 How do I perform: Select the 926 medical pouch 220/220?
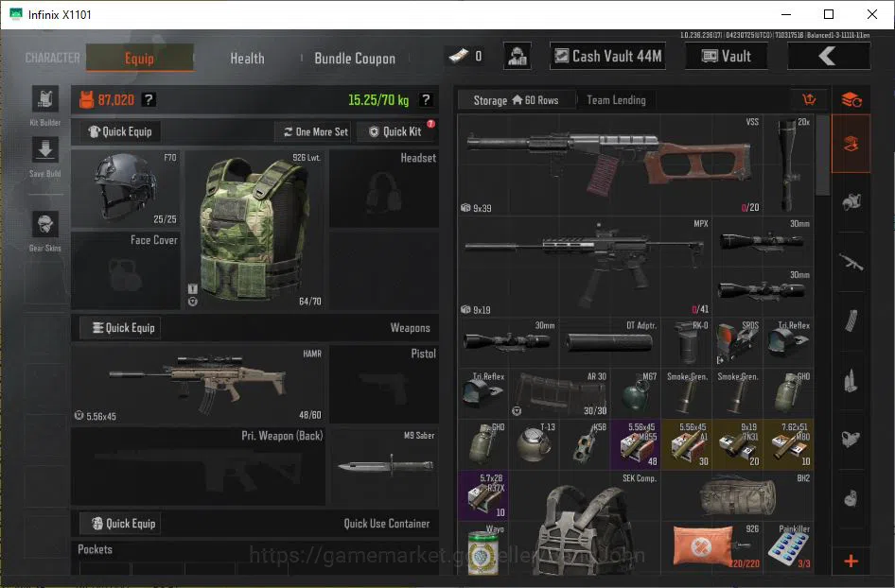pyautogui.click(x=711, y=547)
